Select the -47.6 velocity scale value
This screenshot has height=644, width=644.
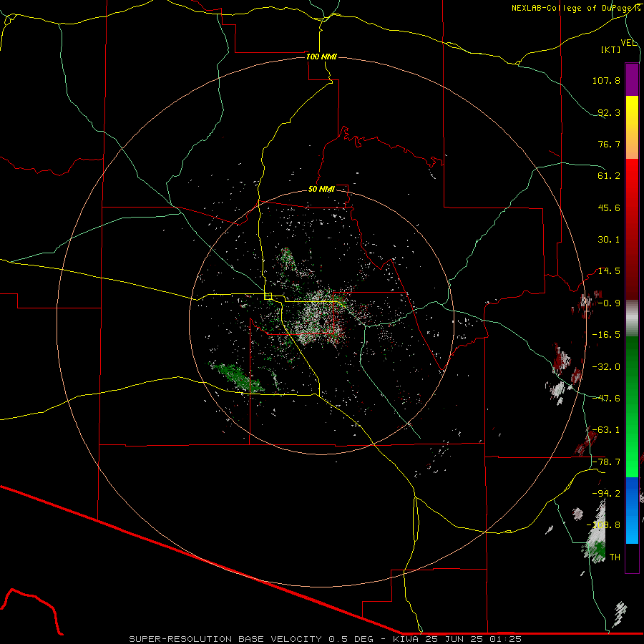point(606,399)
